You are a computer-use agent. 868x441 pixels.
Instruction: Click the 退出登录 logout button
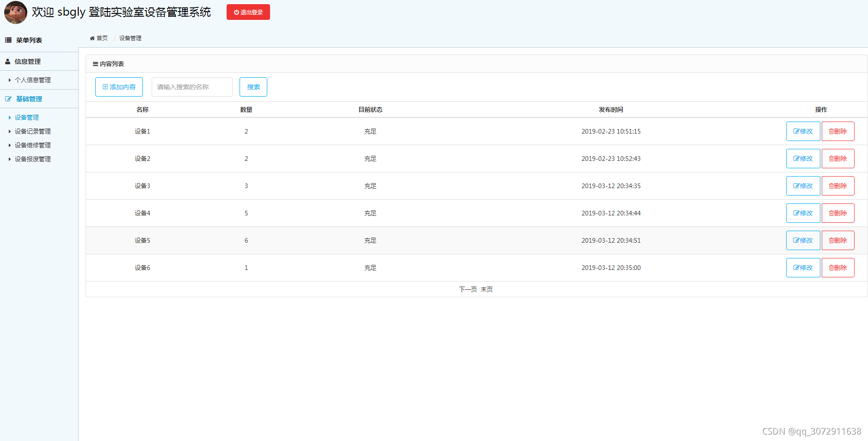click(248, 12)
